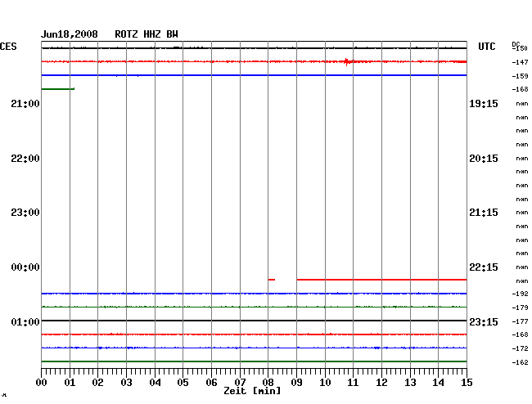Click the short green trace segment below the top blue trace
Viewport: 532px width, 404px height.
click(58, 89)
